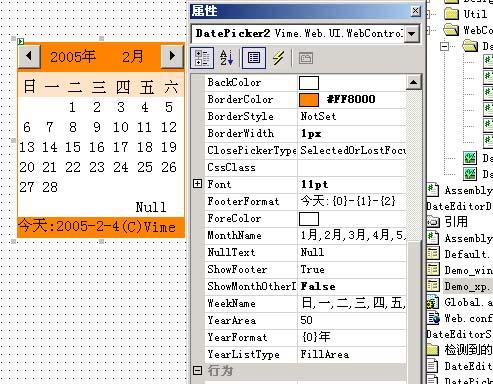493x384 pixels.
Task: Click the DatePicker smart tag arrow
Action: (x=21, y=41)
